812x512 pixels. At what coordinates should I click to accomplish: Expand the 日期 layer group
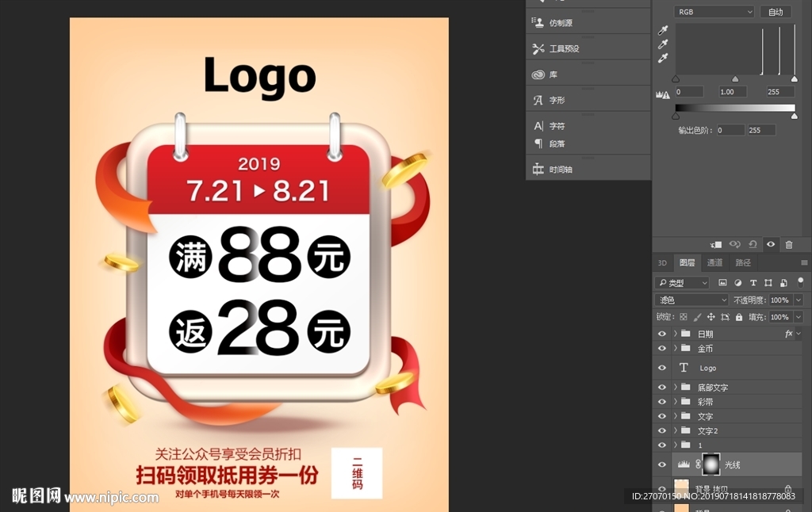[x=676, y=334]
